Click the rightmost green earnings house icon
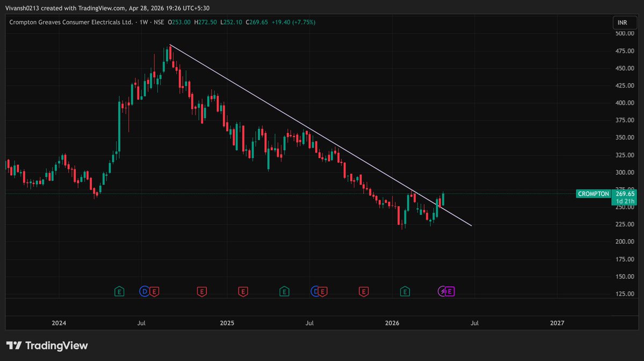This screenshot has width=644, height=361. (405, 291)
